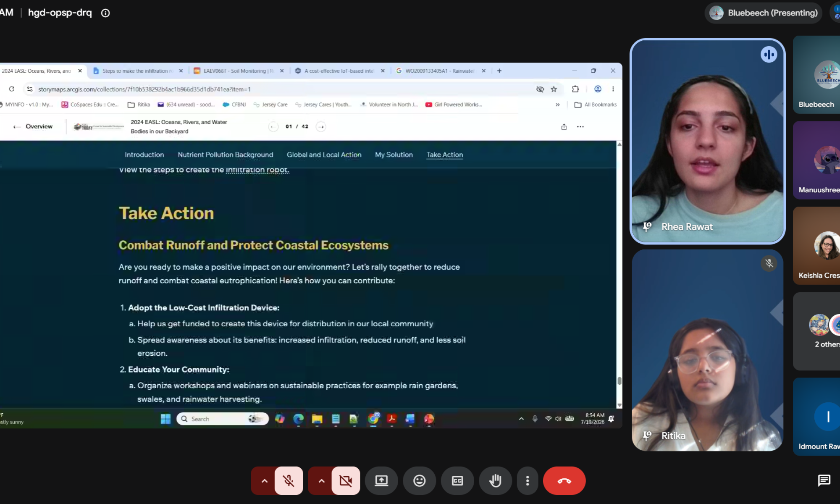The image size is (840, 504).
Task: Expand hidden bookmarks double chevron
Action: (x=557, y=105)
